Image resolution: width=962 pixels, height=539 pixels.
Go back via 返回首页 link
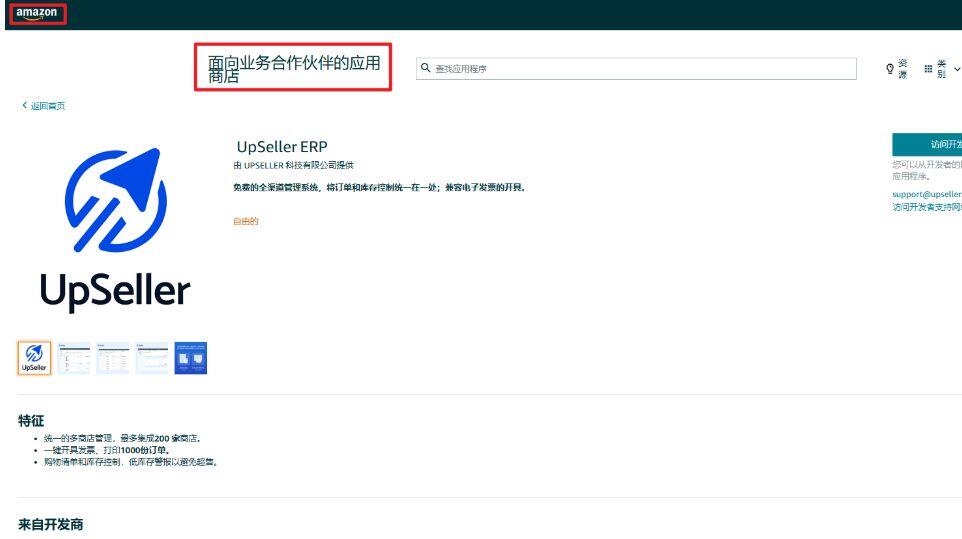[x=44, y=105]
